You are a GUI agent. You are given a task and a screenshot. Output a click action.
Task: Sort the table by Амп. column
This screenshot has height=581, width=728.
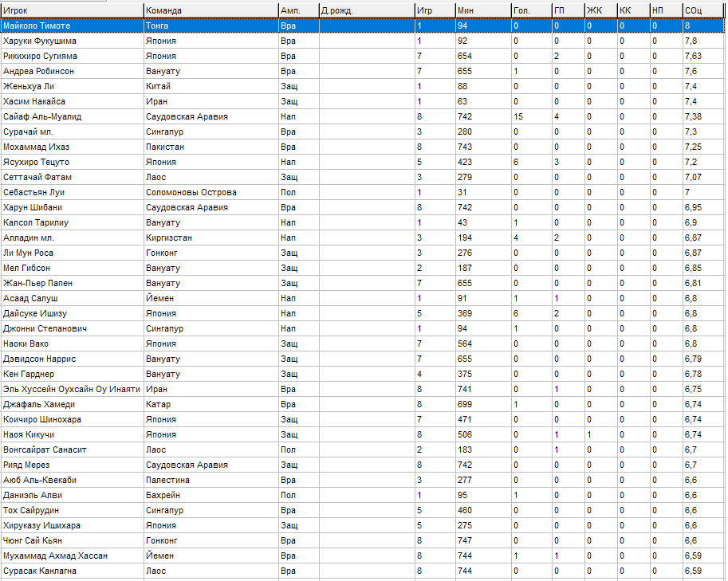pyautogui.click(x=297, y=10)
